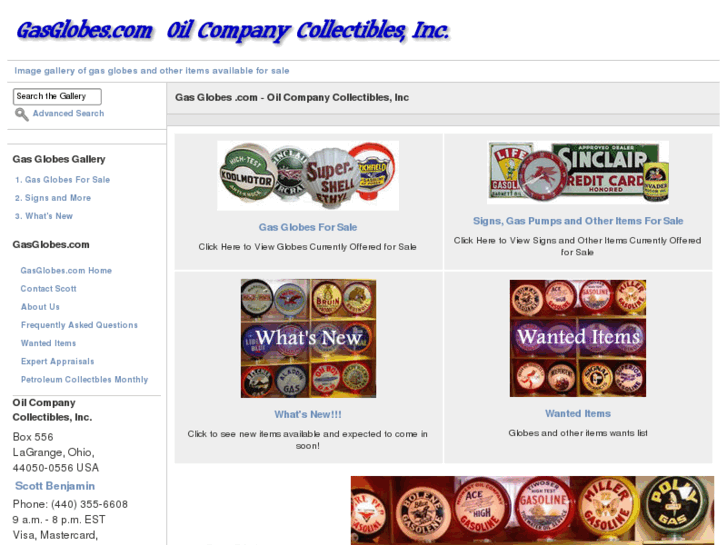
Task: Click the Wanted Items globes picture
Action: click(x=578, y=338)
